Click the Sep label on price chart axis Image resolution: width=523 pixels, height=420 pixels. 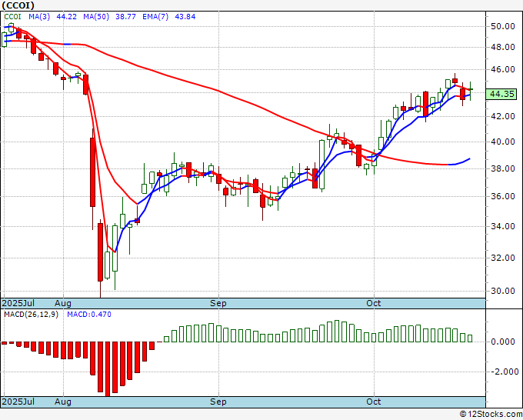(218, 303)
